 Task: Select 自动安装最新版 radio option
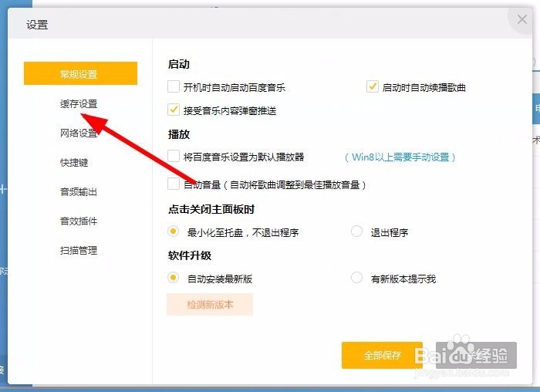(174, 277)
